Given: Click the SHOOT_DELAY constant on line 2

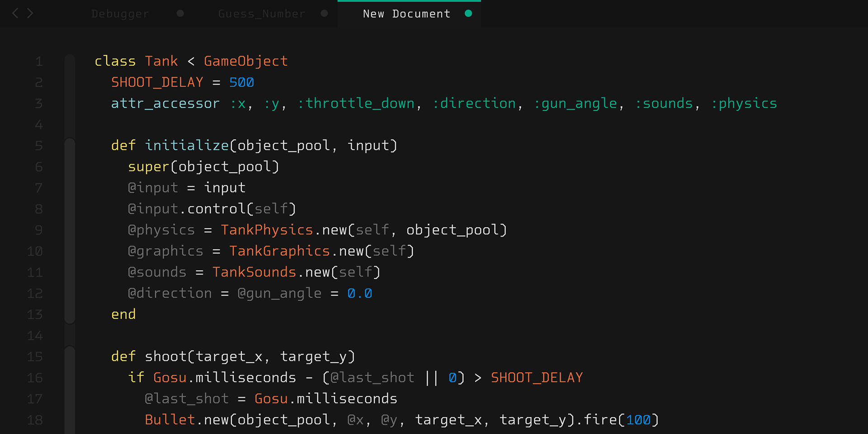Looking at the screenshot, I should tap(157, 82).
